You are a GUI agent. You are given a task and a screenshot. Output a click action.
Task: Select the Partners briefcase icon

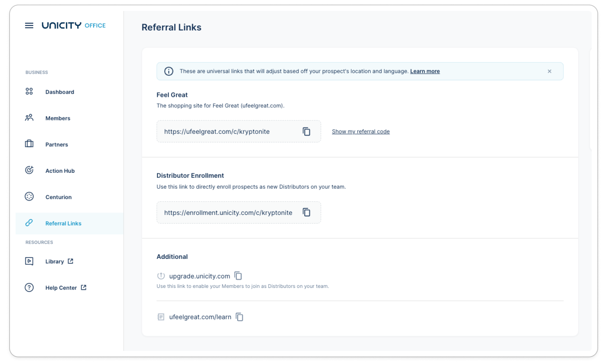pos(29,144)
